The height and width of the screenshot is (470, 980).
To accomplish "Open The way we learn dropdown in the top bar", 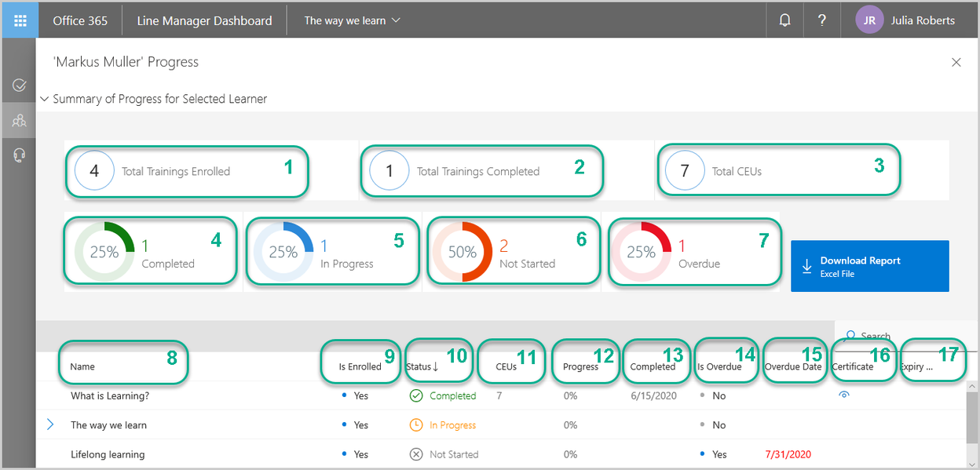I will [x=351, y=20].
